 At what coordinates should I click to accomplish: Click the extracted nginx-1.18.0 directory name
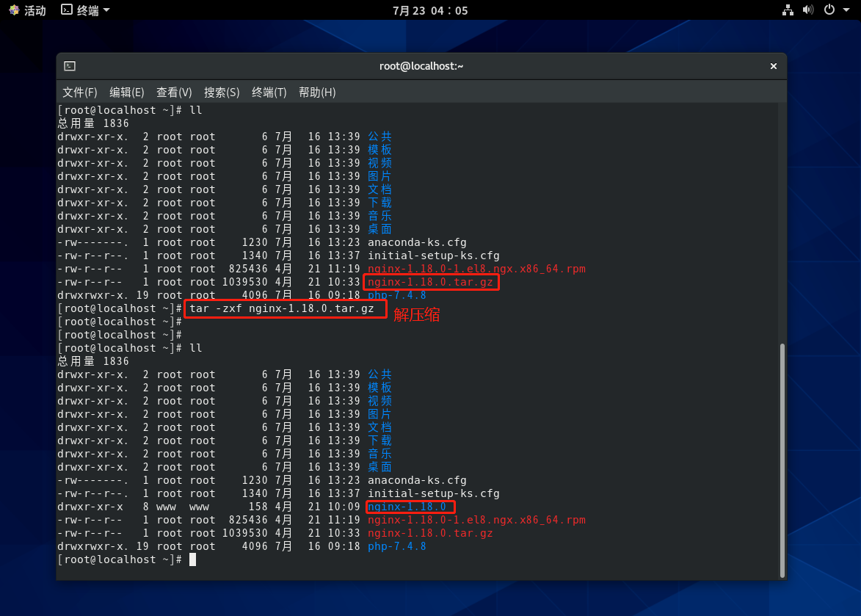point(407,507)
